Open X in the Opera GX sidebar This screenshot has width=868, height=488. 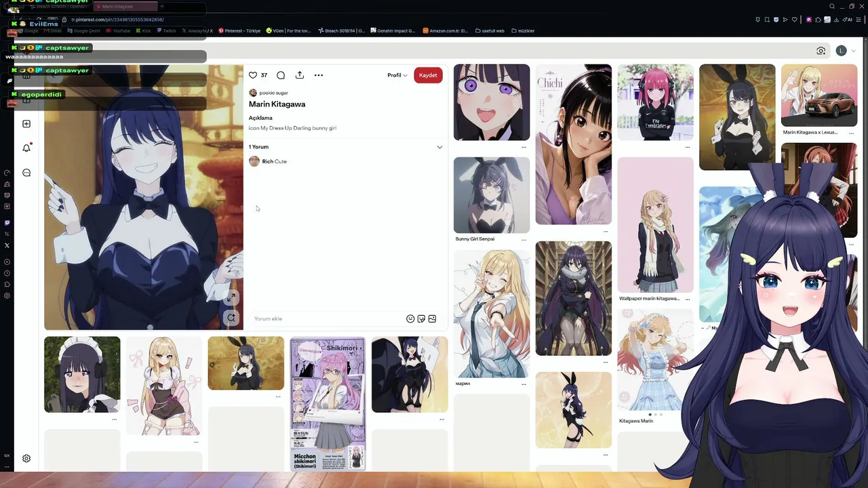pos(7,245)
